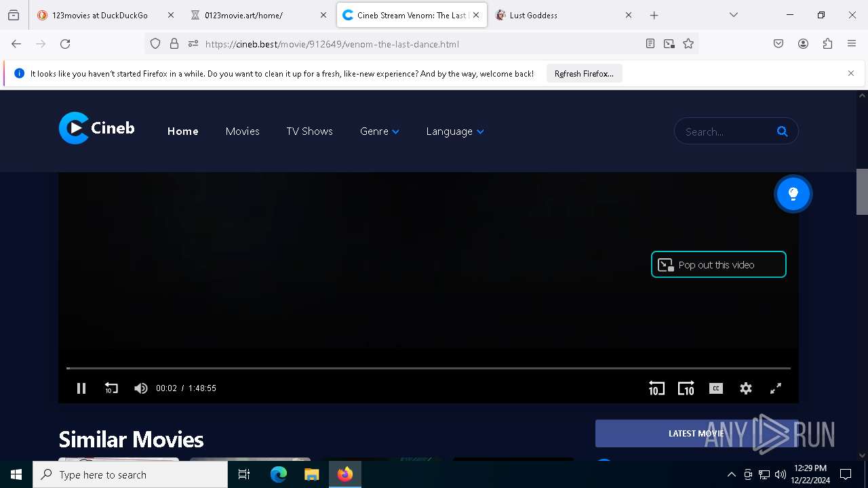Enter fullscreen mode for the video
Image resolution: width=868 pixels, height=488 pixels.
click(776, 388)
